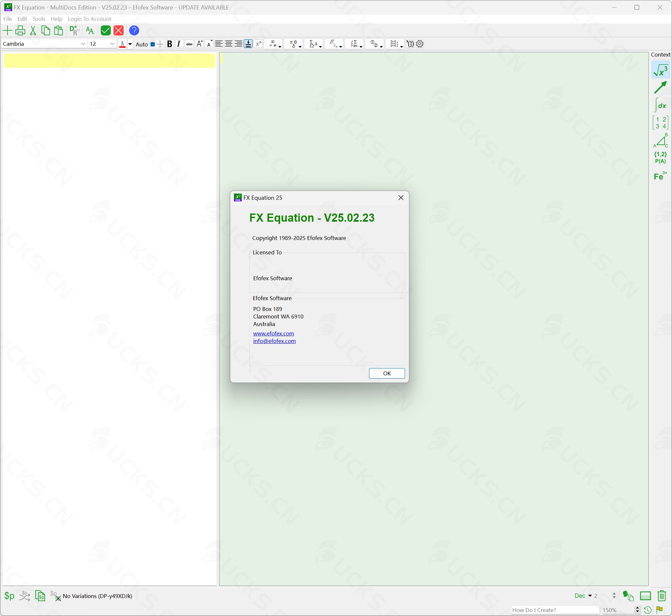Click the Print icon in the toolbar
The image size is (672, 616).
pos(20,31)
